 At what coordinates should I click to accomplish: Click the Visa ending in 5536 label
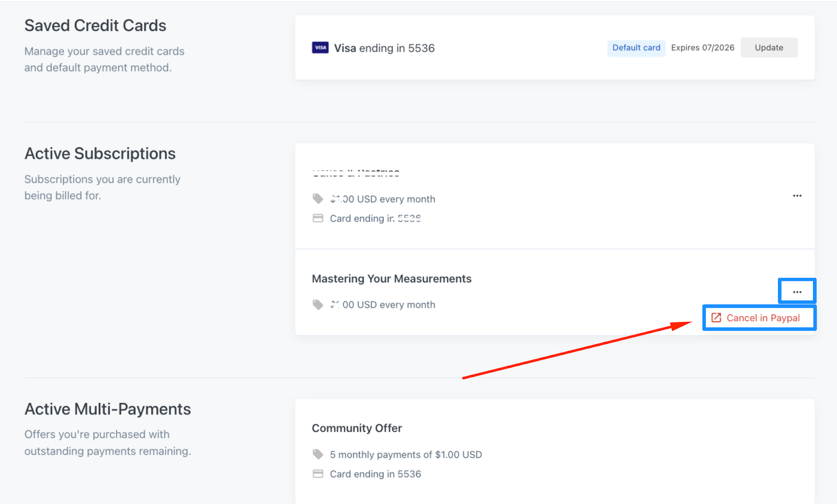(x=384, y=48)
